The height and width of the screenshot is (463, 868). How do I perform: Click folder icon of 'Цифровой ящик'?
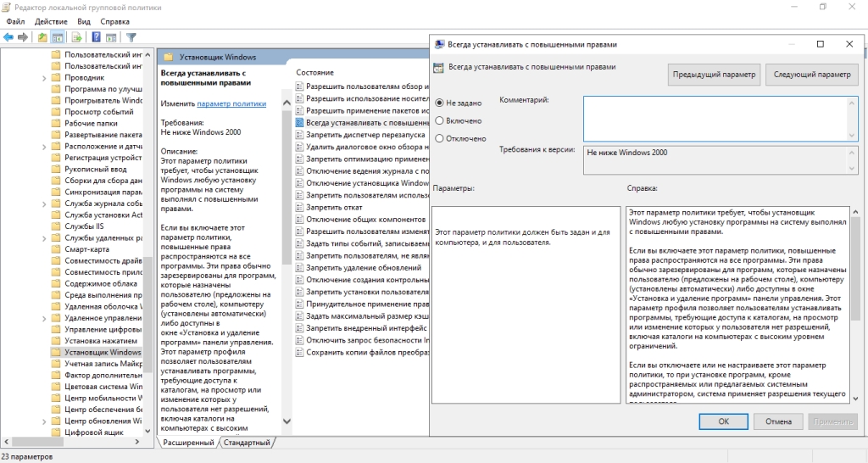point(55,432)
